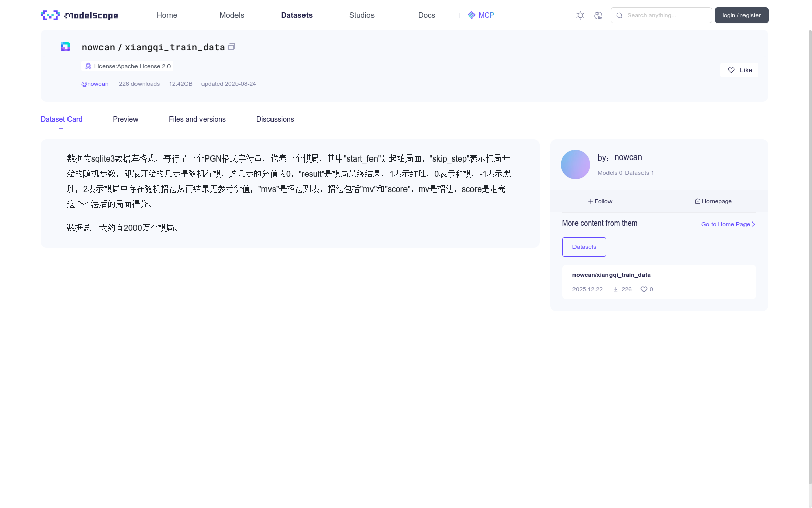This screenshot has width=812, height=508.
Task: Follow the user nowcan
Action: coord(600,201)
